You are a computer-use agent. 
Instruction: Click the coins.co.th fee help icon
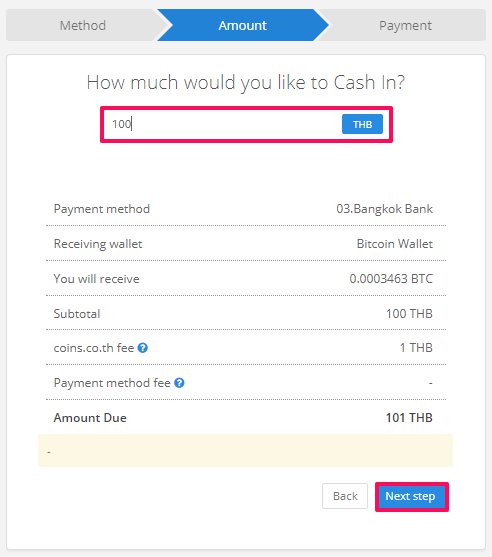coord(142,348)
